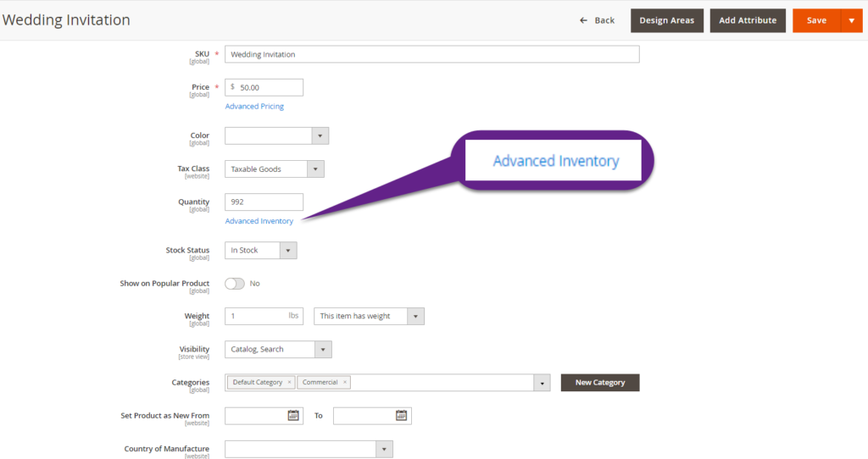Toggle Show on Popular Product switch
Image resolution: width=868 pixels, height=459 pixels.
pyautogui.click(x=235, y=284)
